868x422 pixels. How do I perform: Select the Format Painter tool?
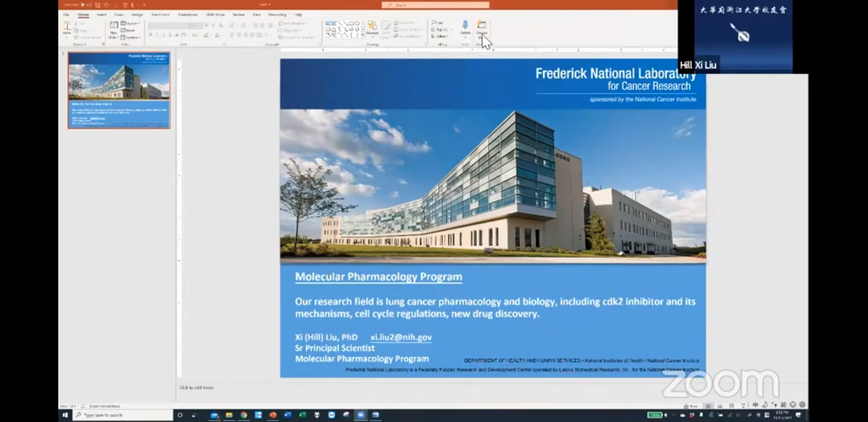pyautogui.click(x=88, y=37)
